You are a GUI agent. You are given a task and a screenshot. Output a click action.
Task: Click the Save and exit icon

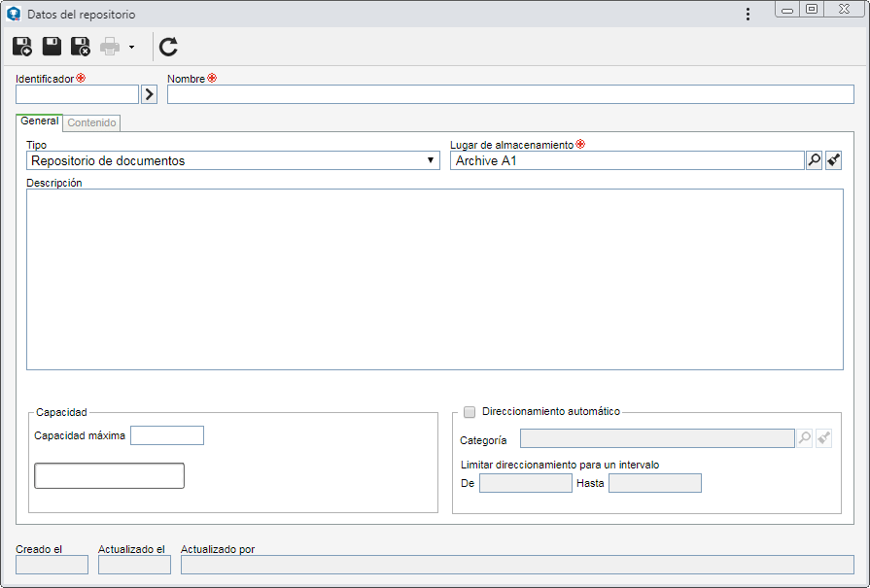(x=81, y=47)
